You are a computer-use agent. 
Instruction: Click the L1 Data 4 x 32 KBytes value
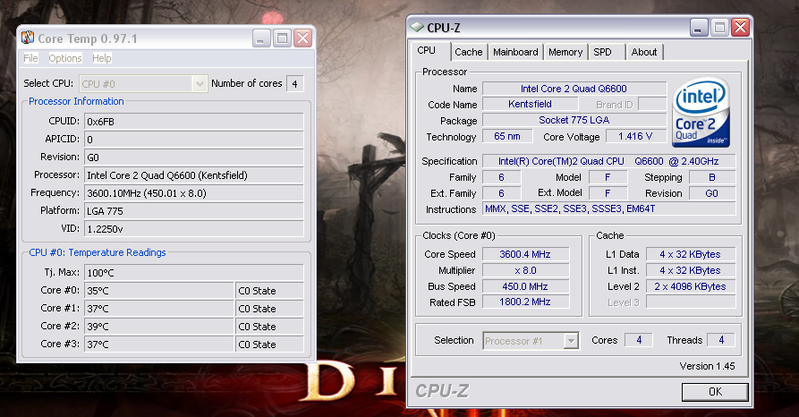tap(690, 254)
